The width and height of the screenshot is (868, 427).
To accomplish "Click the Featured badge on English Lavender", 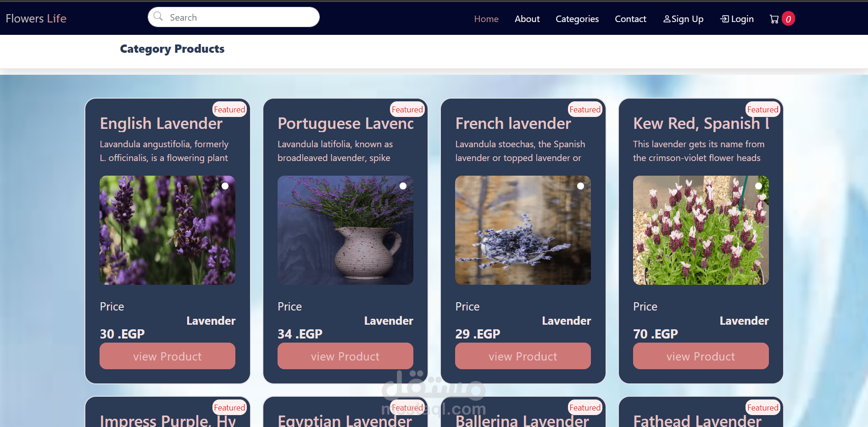I will coord(229,109).
